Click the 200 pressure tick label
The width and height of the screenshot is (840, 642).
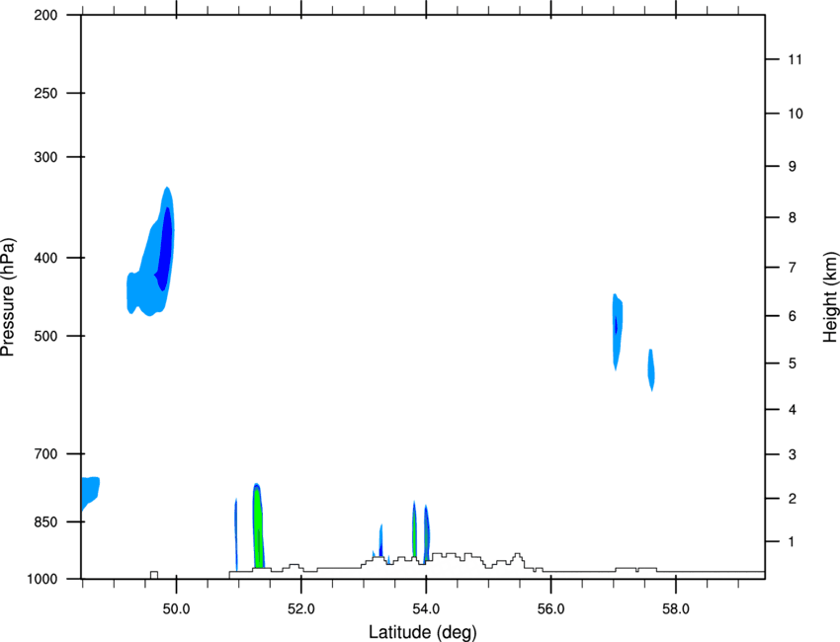tap(45, 15)
